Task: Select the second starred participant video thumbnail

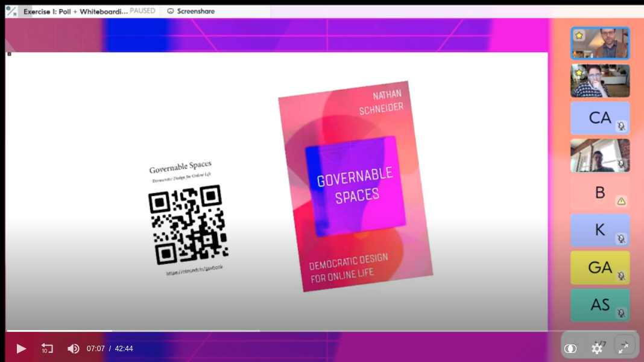Action: [x=600, y=81]
